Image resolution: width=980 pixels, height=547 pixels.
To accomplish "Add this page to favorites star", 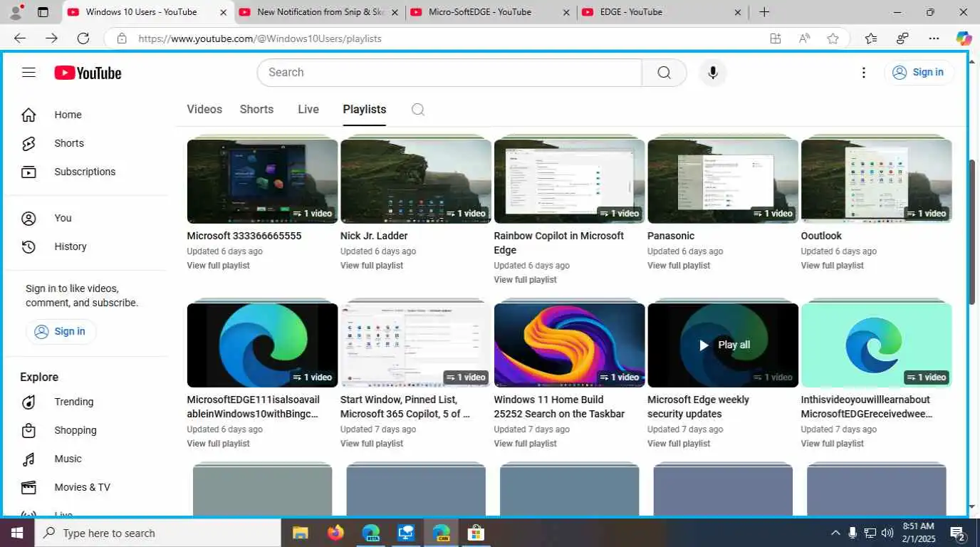I will pos(833,38).
